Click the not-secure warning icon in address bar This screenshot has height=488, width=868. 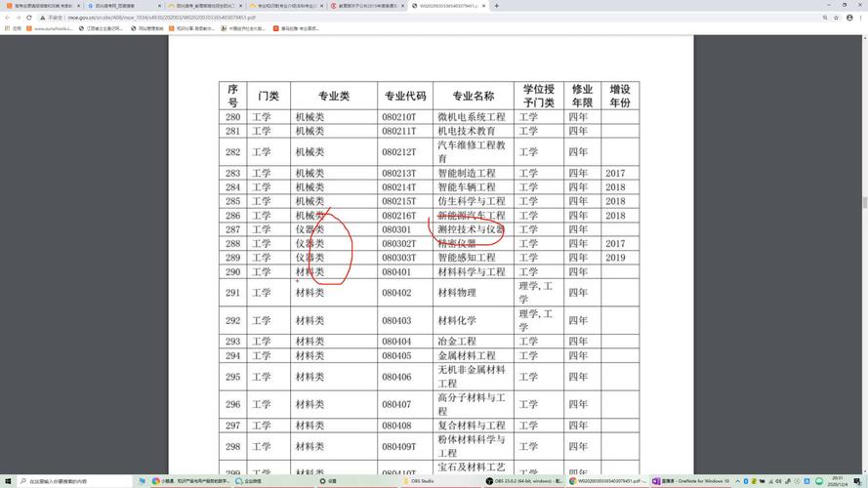(x=42, y=18)
